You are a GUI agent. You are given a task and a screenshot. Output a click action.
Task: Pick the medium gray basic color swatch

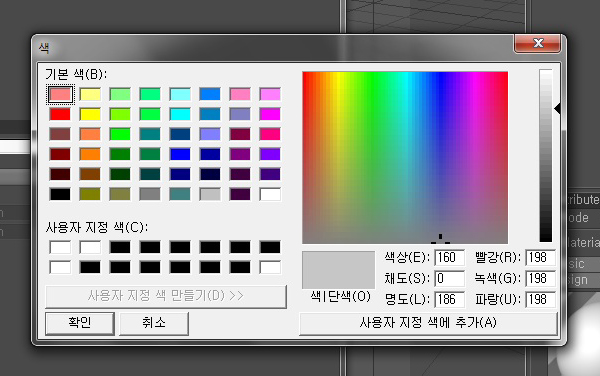click(x=150, y=194)
